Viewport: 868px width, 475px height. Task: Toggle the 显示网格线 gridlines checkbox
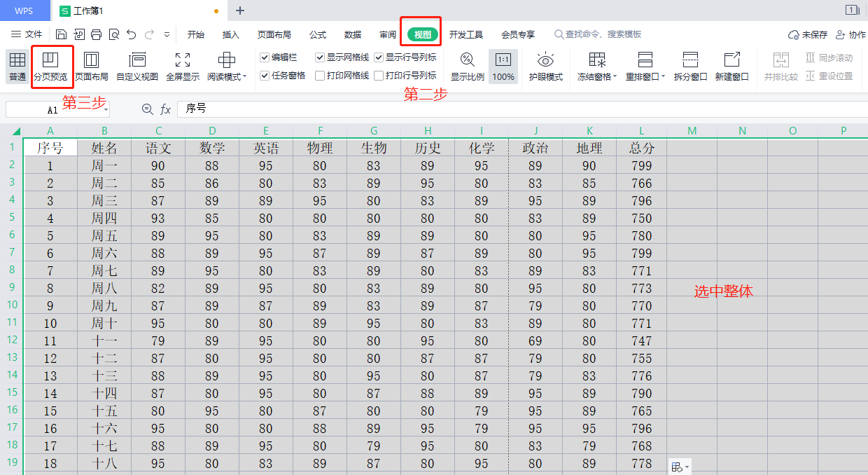point(320,57)
